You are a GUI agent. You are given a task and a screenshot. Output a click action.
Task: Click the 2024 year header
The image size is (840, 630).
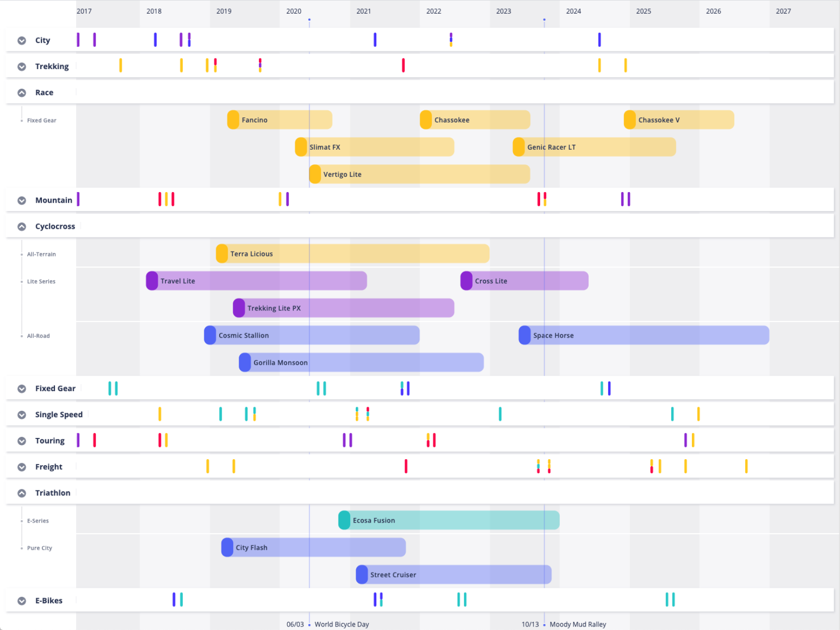573,11
